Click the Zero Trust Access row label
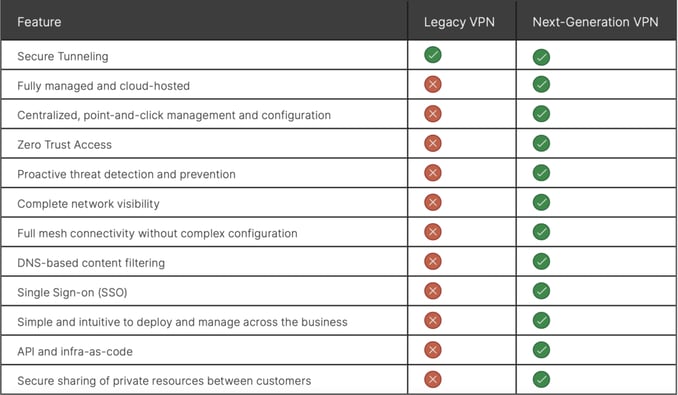678x395 pixels. [x=64, y=145]
